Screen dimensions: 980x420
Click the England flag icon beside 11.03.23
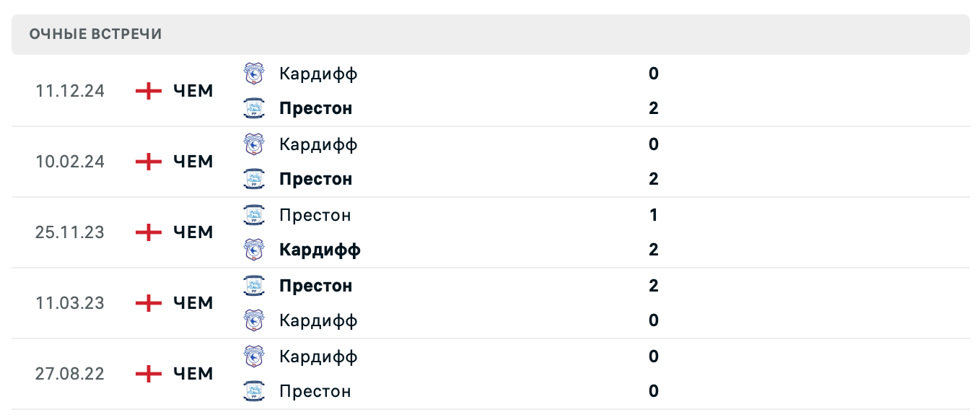[147, 302]
